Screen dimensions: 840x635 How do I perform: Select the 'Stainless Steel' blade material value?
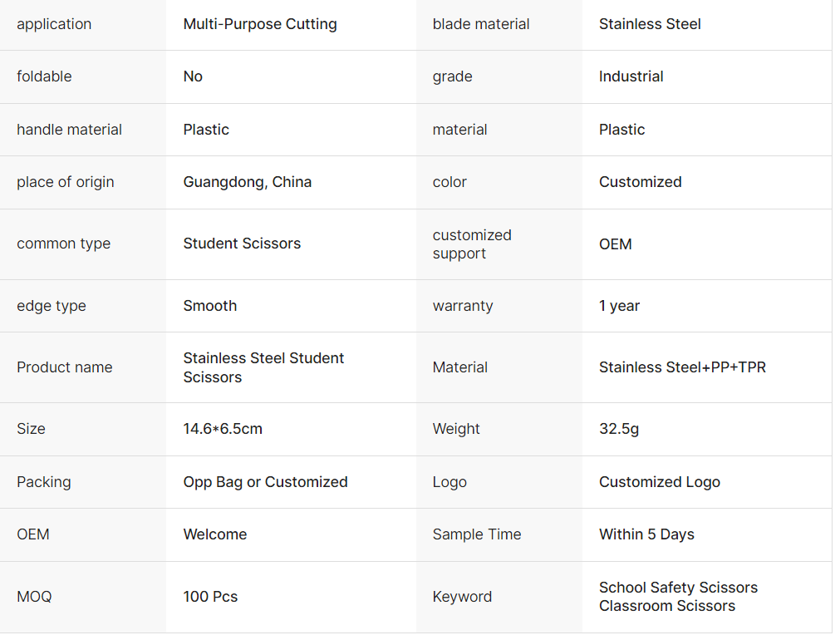[650, 24]
